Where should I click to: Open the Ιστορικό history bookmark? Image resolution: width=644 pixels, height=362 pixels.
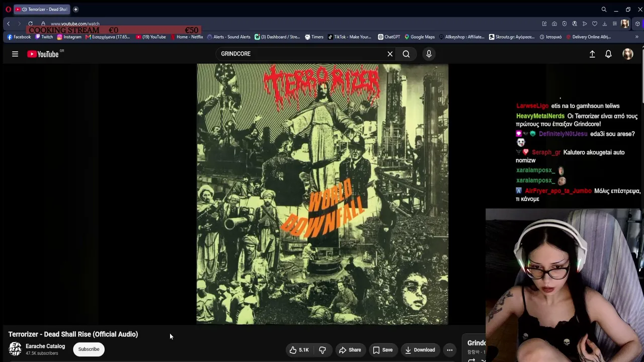[x=550, y=37]
